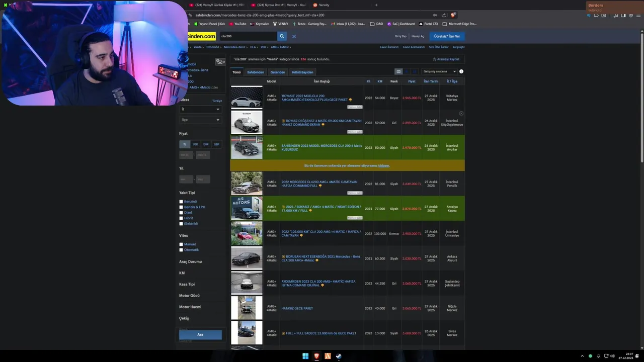Open the Brave Shields lion icon

pyautogui.click(x=453, y=15)
